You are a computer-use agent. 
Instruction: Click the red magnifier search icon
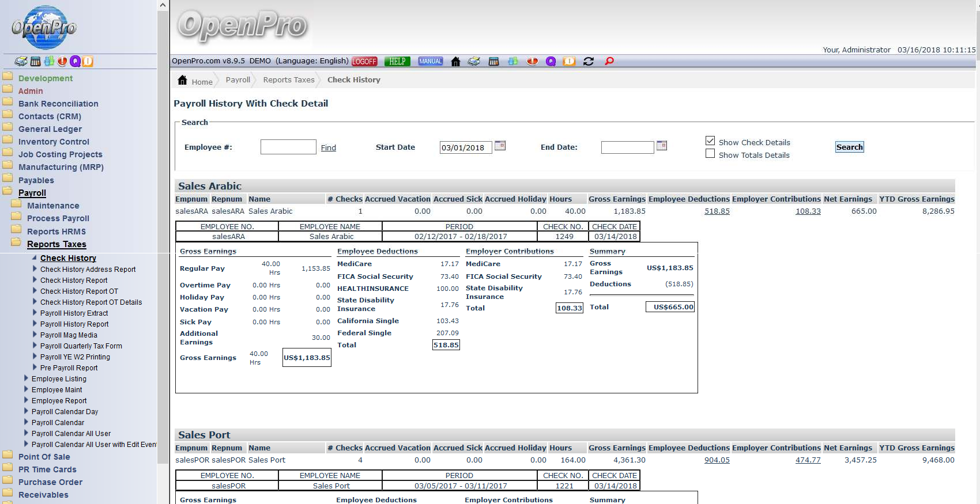[609, 62]
